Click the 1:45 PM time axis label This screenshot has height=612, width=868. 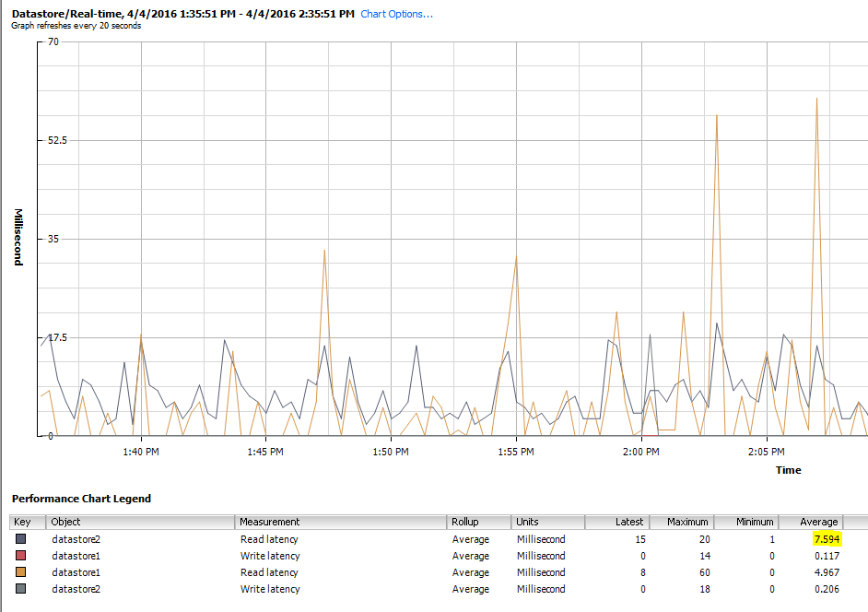point(265,452)
